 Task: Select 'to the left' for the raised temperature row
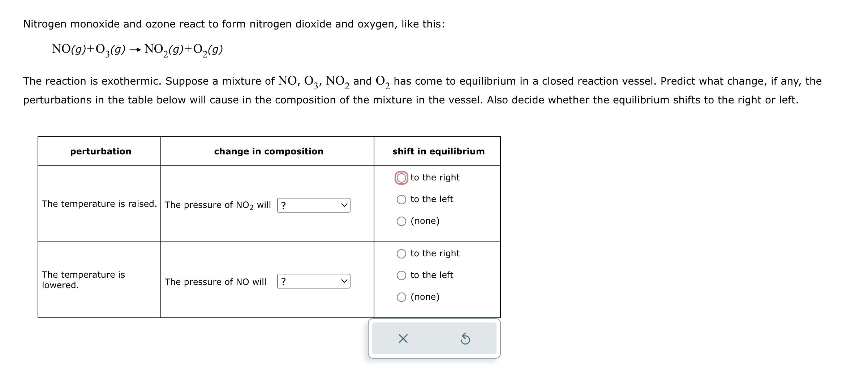point(401,199)
